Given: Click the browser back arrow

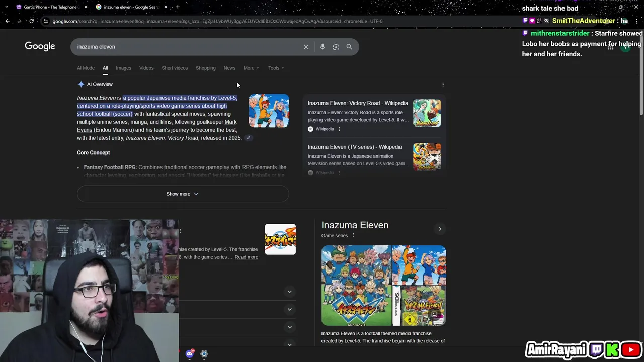Looking at the screenshot, I should pos(7,21).
